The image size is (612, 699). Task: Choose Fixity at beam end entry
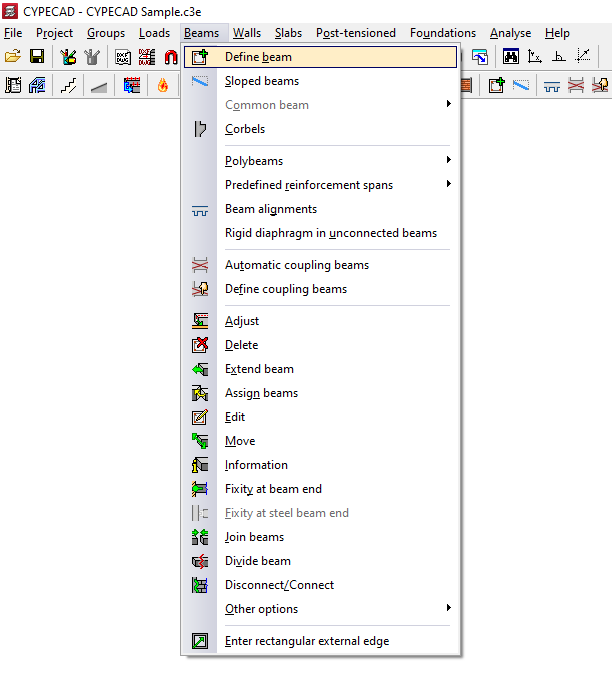[320, 489]
